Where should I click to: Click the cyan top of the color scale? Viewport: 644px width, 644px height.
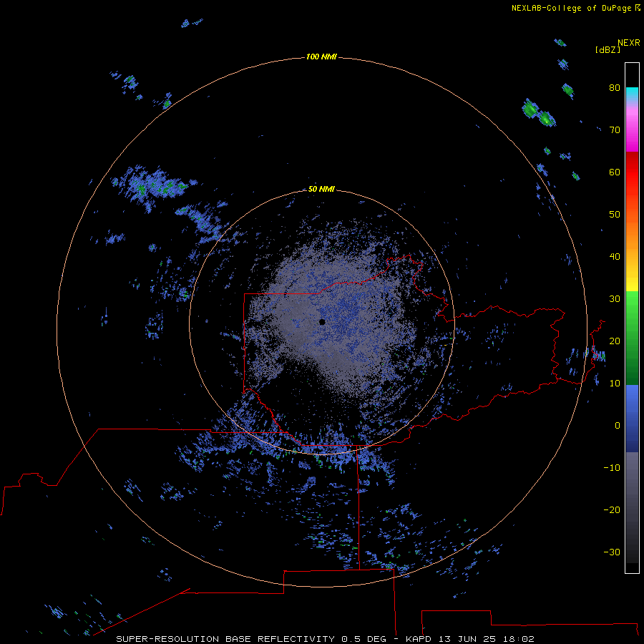(632, 92)
